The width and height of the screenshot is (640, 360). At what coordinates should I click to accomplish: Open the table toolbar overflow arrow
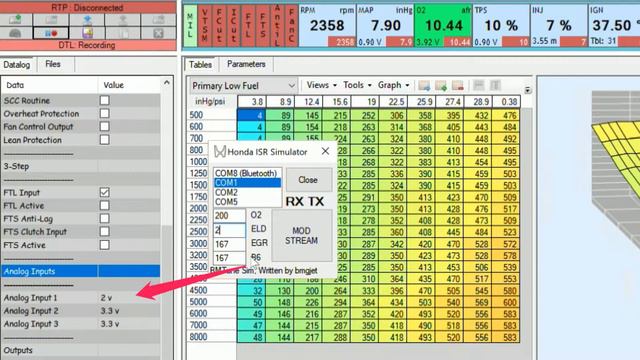click(x=528, y=90)
